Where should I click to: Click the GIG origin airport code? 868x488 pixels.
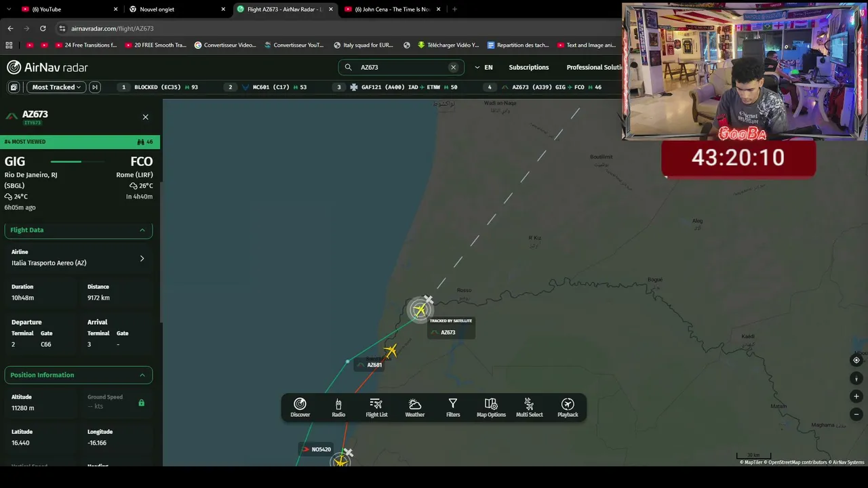point(15,161)
